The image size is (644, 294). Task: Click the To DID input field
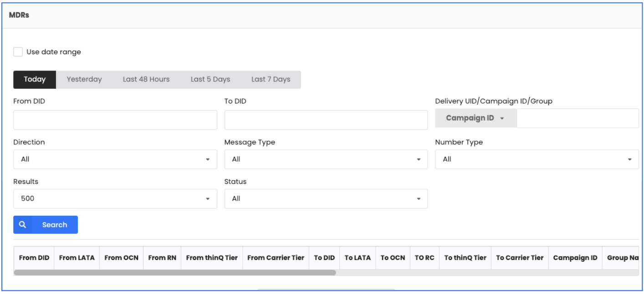[x=326, y=120]
